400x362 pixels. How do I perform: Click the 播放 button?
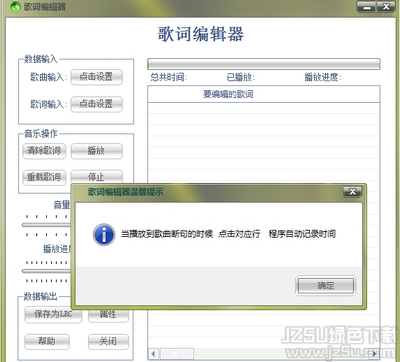point(96,151)
